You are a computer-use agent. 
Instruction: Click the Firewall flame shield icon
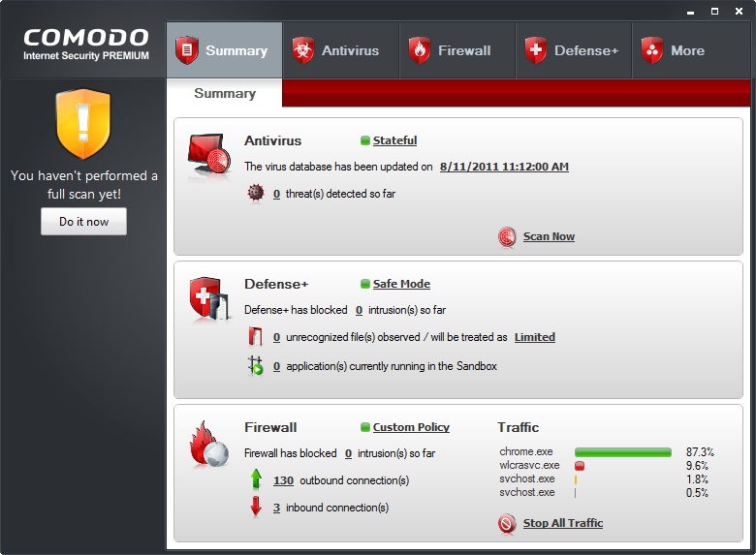420,50
